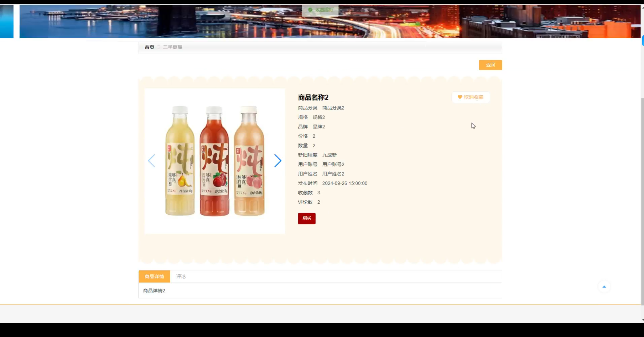Open the 二手商品 breadcrumb link
The width and height of the screenshot is (644, 337).
(x=172, y=47)
